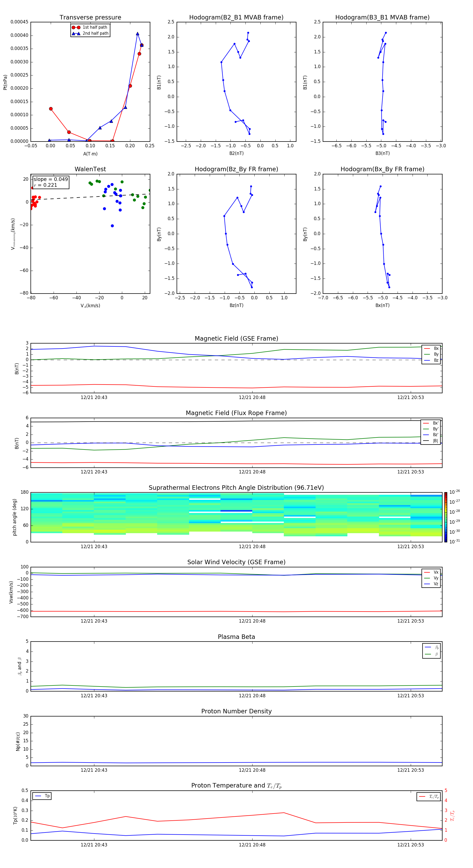The image size is (473, 868).
Task: Click |B| legend entry in Flux Rope plot
Action: coord(431,441)
